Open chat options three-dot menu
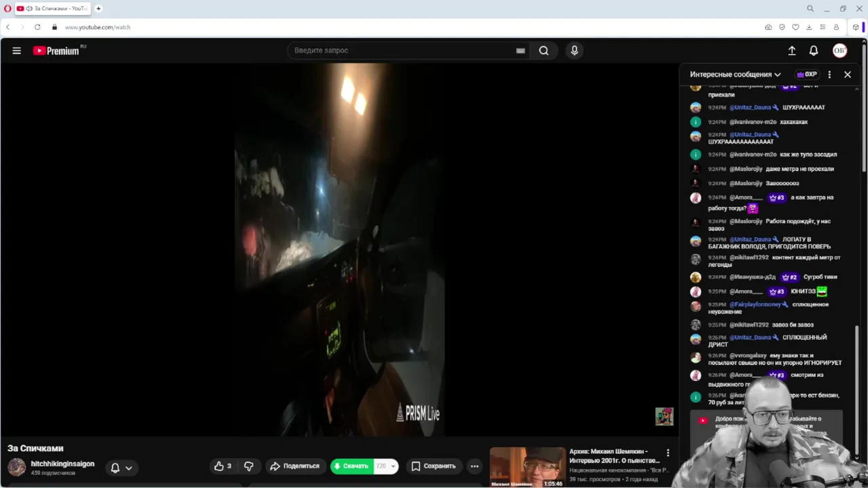 click(x=829, y=75)
